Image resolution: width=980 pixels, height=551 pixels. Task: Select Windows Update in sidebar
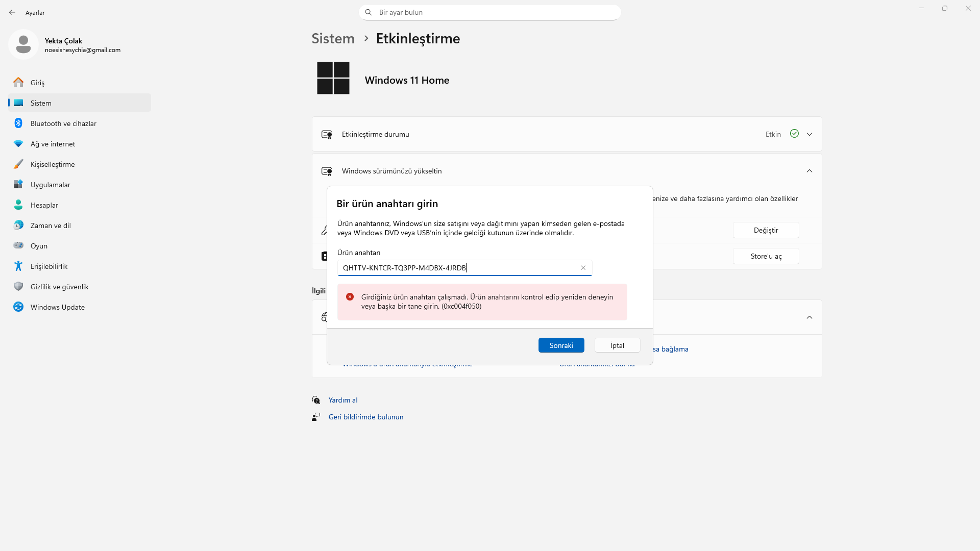80,307
